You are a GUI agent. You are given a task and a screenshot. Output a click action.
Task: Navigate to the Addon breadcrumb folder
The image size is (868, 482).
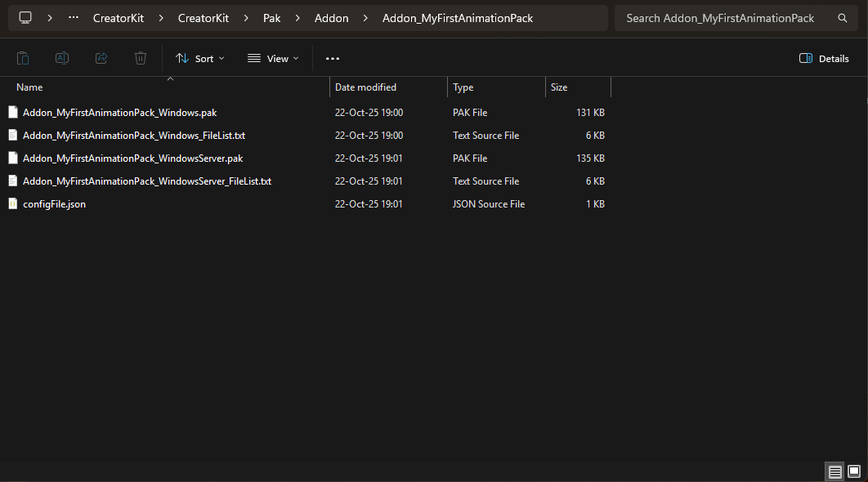[331, 18]
